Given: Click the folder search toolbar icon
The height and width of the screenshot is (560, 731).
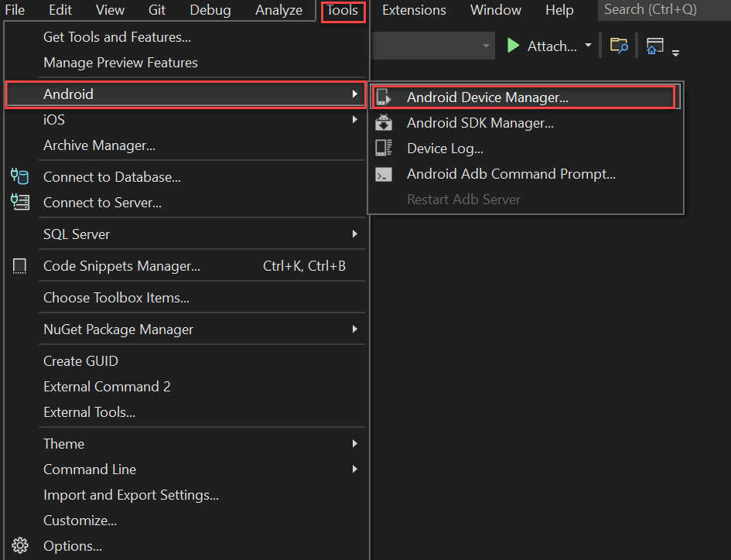Looking at the screenshot, I should (x=619, y=45).
